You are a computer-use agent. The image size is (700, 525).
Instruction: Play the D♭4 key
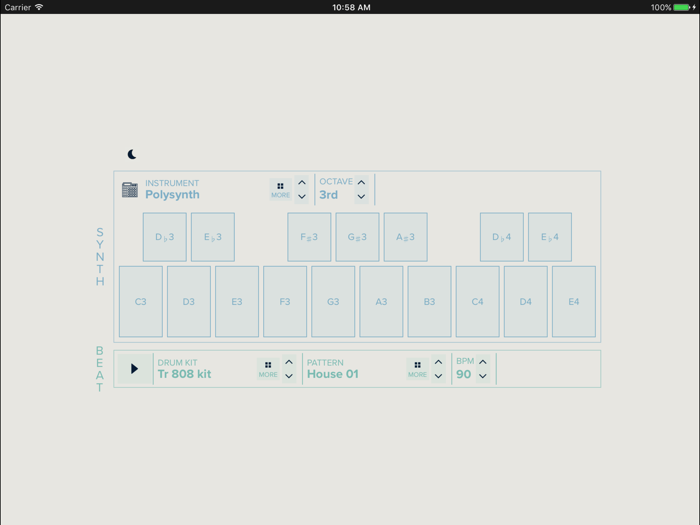tap(502, 237)
